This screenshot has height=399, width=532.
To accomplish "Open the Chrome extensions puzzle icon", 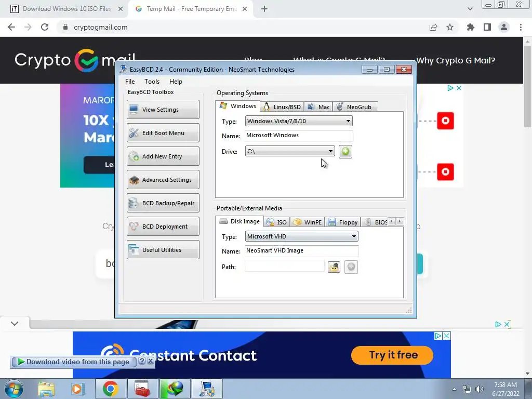I will click(471, 27).
